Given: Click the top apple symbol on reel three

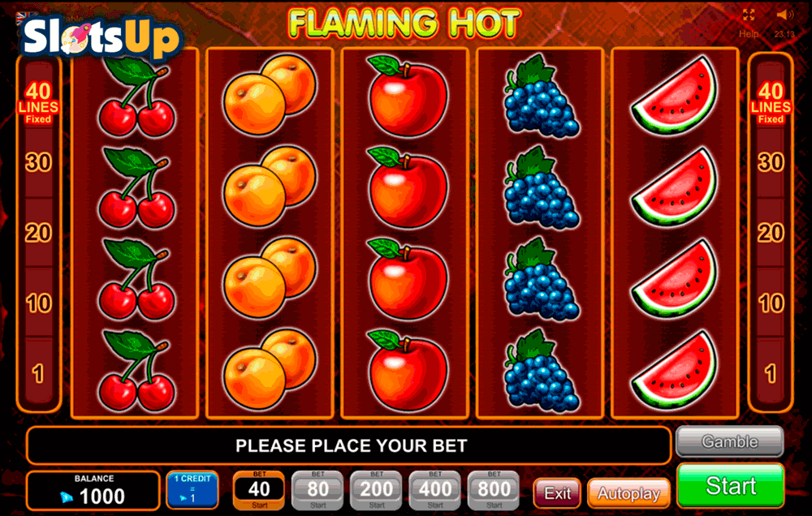Looking at the screenshot, I should (x=407, y=97).
